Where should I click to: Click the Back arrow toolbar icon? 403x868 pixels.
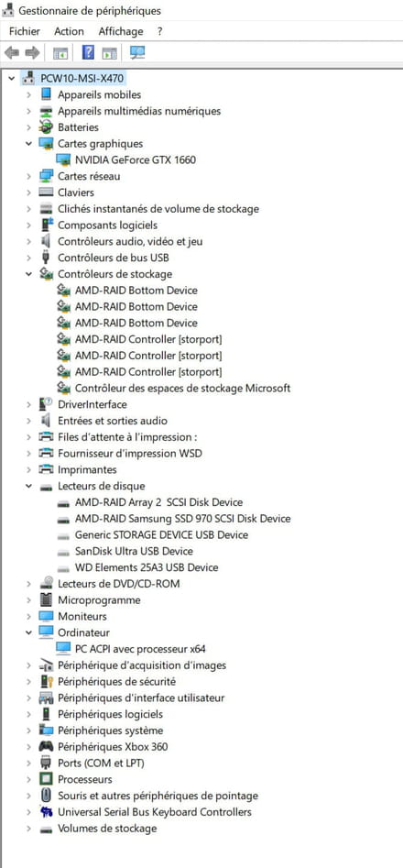pyautogui.click(x=11, y=53)
